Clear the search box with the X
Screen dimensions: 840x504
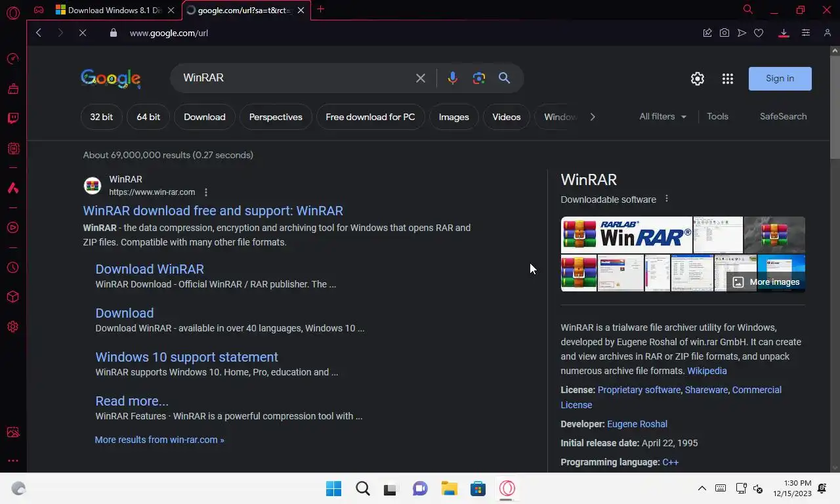(x=421, y=78)
